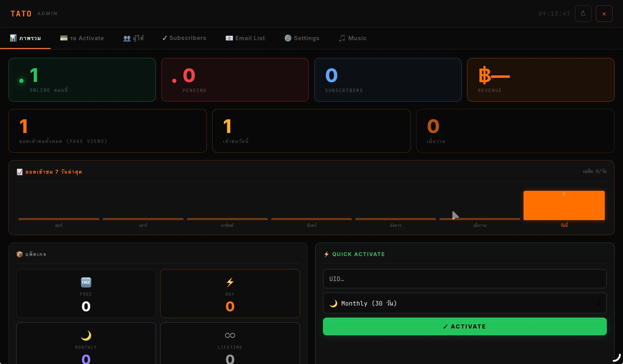Click the package box icon beside แพ็คเกจ

pyautogui.click(x=20, y=254)
